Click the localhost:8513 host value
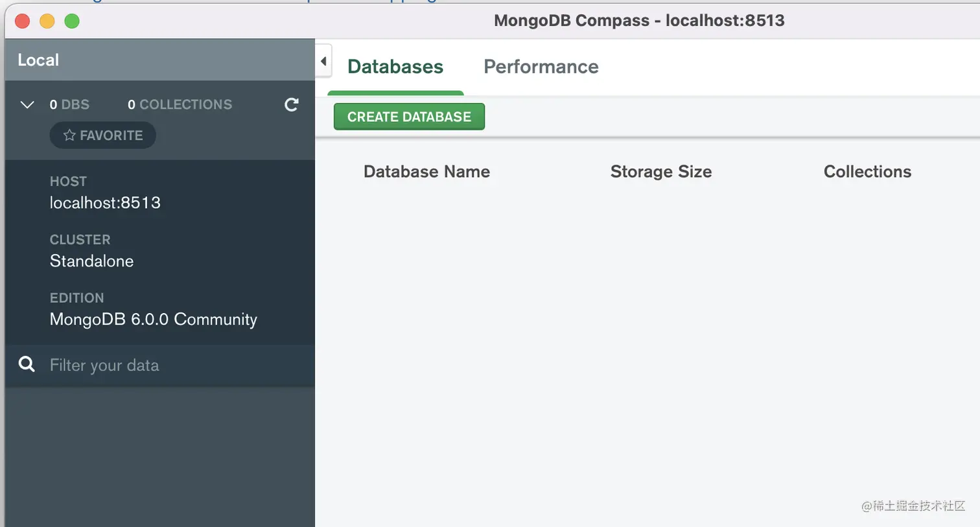The height and width of the screenshot is (527, 980). click(x=105, y=203)
